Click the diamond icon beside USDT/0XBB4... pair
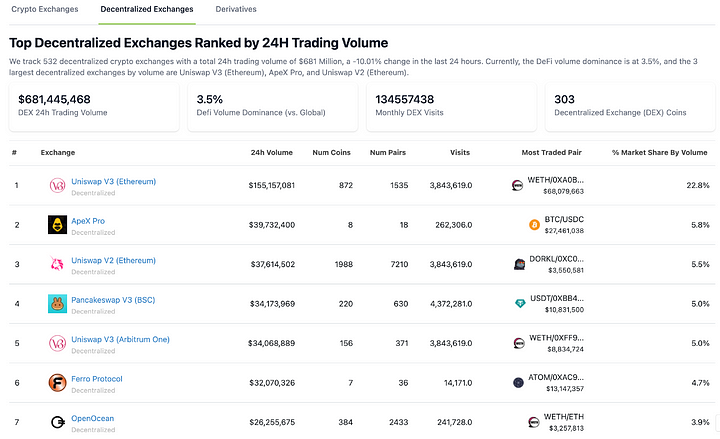This screenshot has width=720, height=439. [x=520, y=304]
